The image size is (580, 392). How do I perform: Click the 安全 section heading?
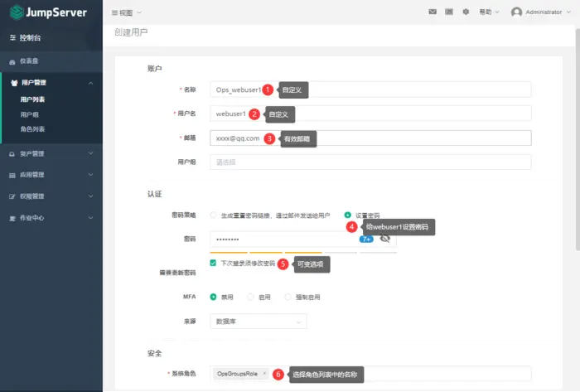click(x=155, y=354)
